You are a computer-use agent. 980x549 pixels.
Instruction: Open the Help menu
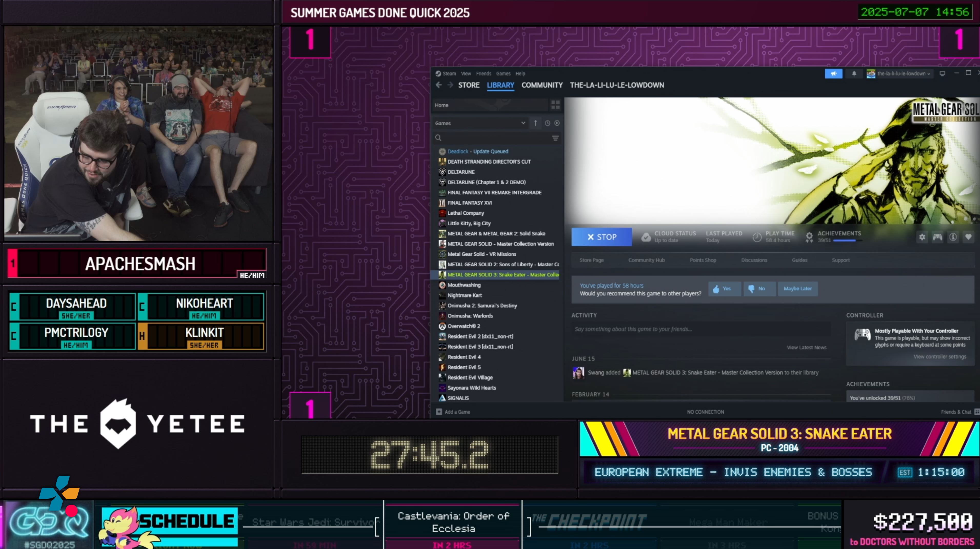click(520, 74)
